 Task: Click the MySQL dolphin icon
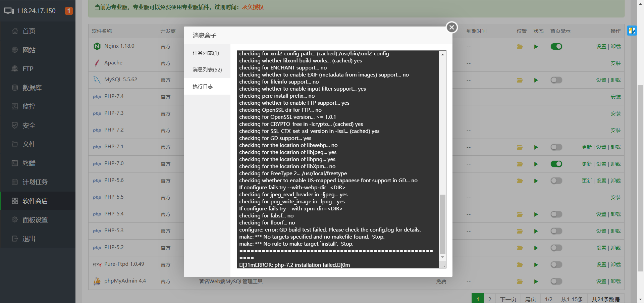click(x=97, y=80)
